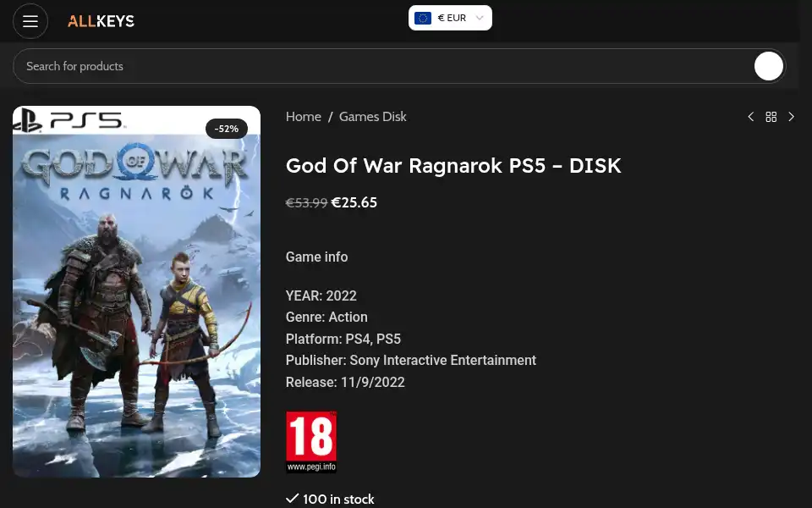Click the YEAR: 2022 line
The height and width of the screenshot is (508, 812).
pyautogui.click(x=321, y=295)
